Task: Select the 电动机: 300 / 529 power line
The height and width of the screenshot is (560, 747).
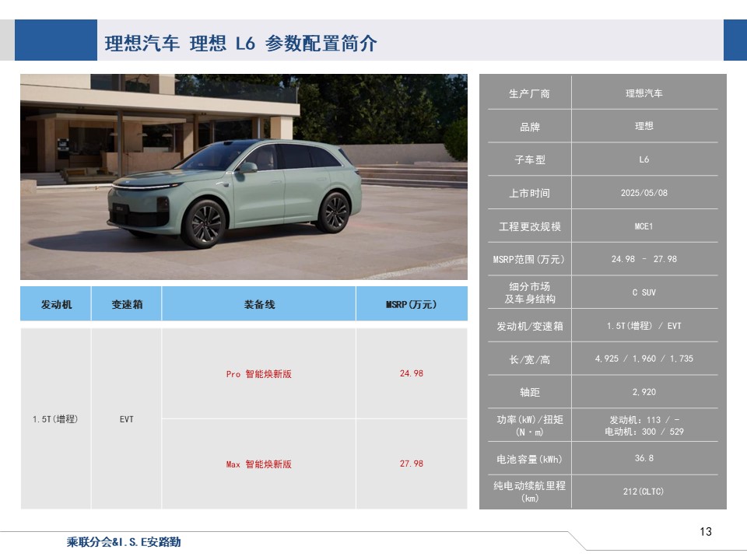Action: coord(644,432)
